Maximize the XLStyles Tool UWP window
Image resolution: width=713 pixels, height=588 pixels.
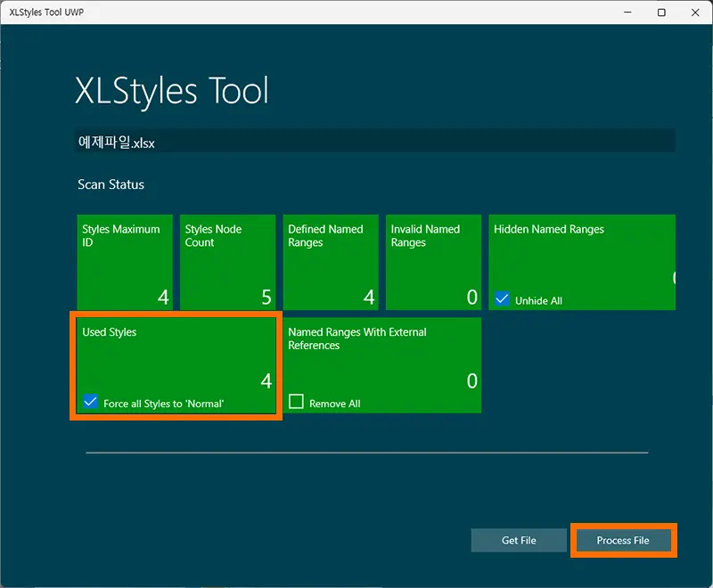pyautogui.click(x=661, y=12)
